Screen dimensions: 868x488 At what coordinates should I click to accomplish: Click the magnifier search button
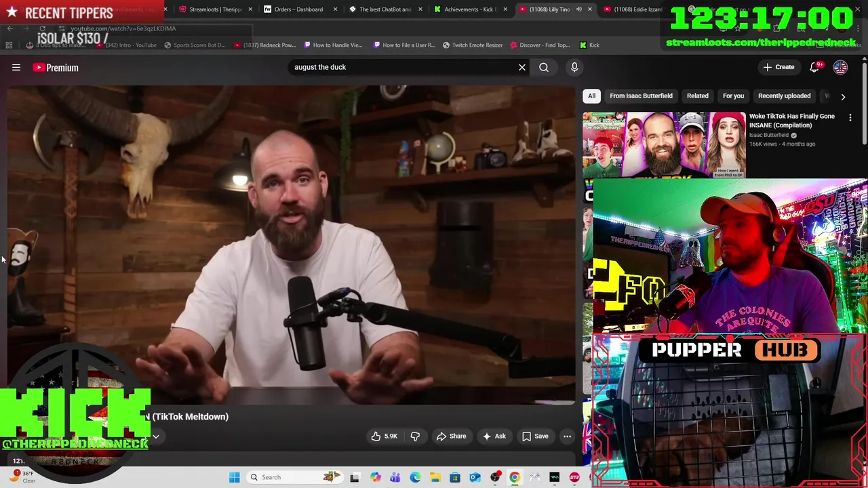point(544,67)
